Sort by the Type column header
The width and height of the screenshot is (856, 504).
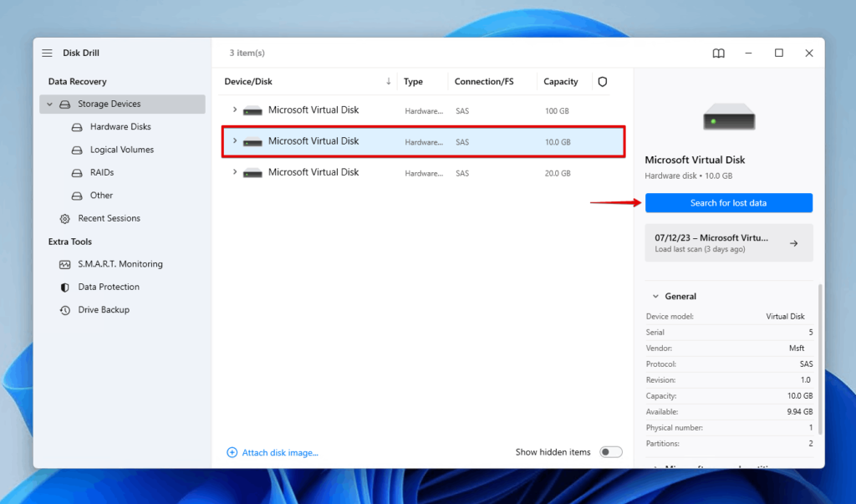click(413, 81)
